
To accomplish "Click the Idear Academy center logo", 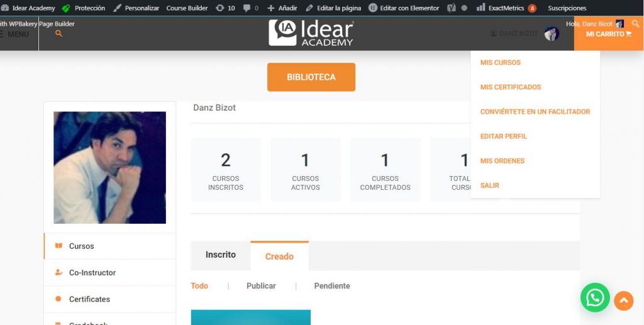I will pyautogui.click(x=311, y=33).
